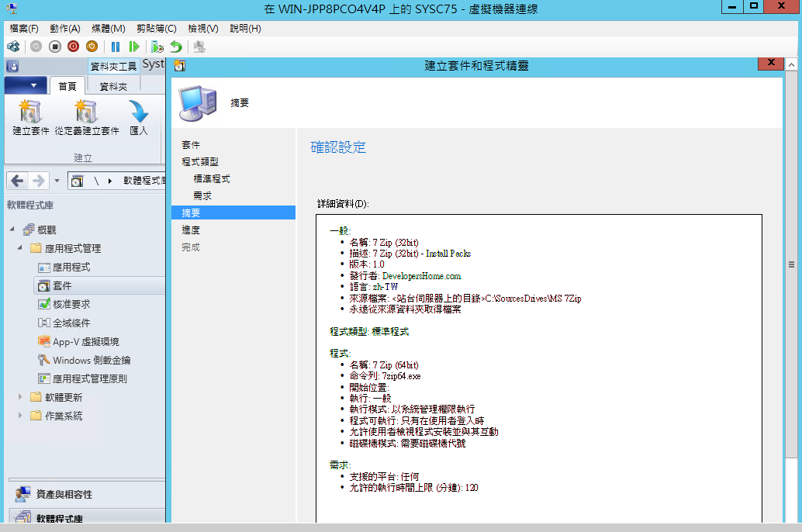Screen dimensions: 802x532
Task: Collapse the 應用程式管理 folder
Action: (20, 247)
